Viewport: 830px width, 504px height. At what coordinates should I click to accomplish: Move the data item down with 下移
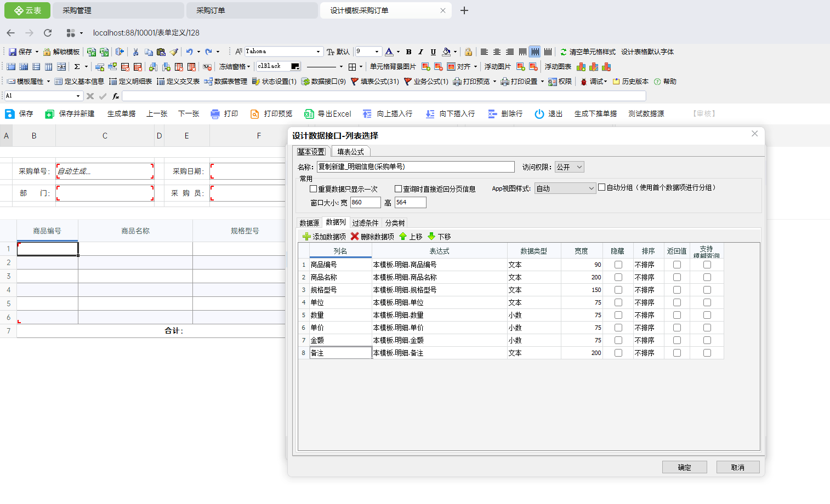[439, 237]
